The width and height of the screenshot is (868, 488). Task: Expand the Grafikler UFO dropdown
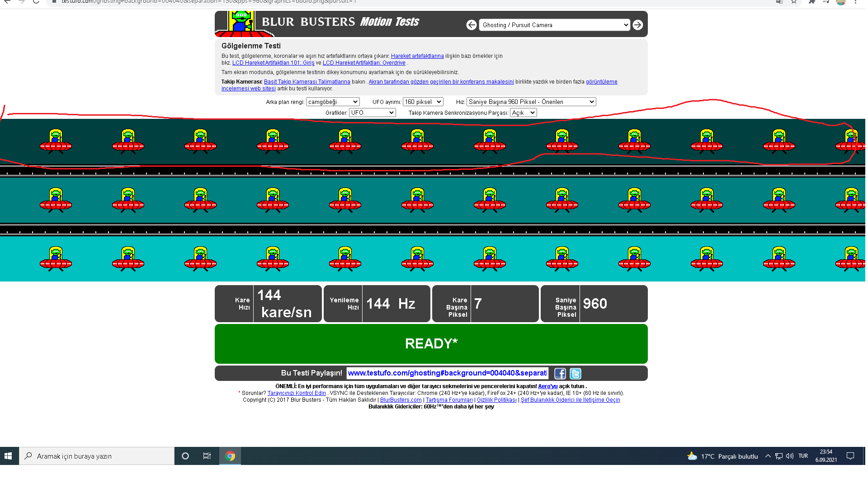[372, 113]
